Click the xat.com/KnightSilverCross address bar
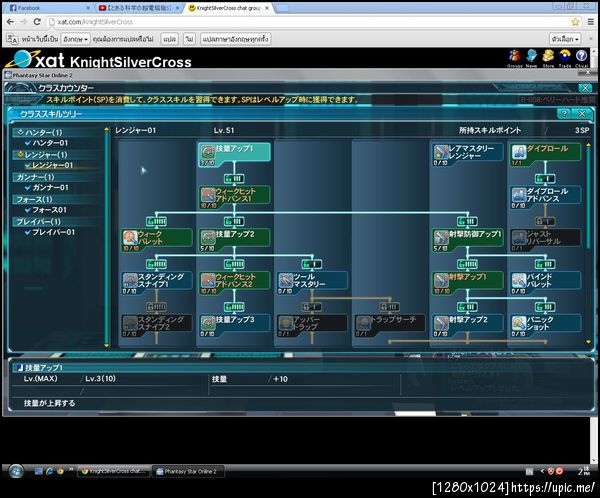Image resolution: width=600 pixels, height=498 pixels. [x=308, y=22]
